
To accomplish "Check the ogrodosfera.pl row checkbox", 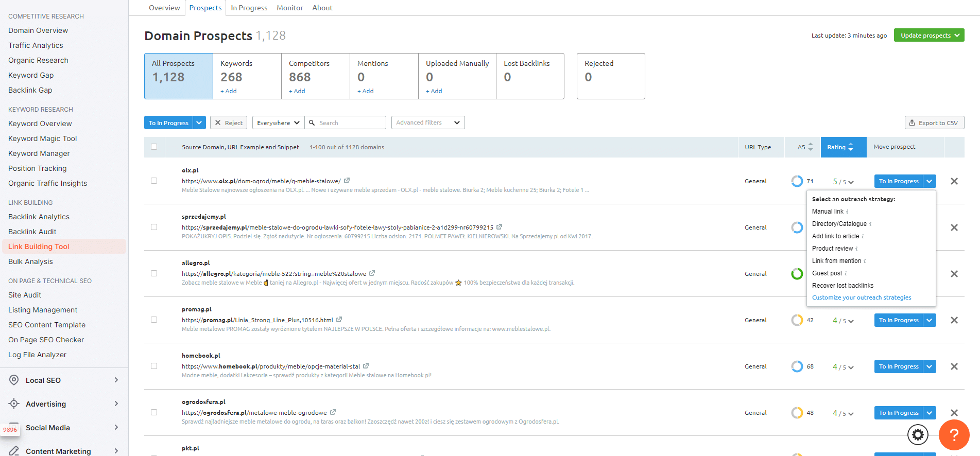I will 154,412.
